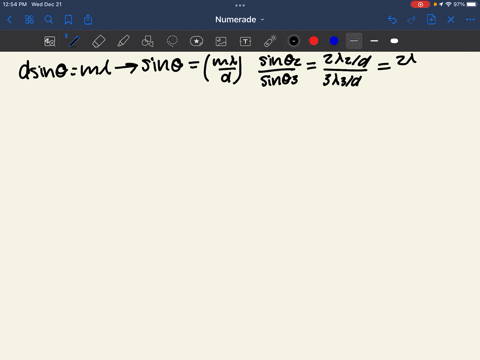Select the thinnest stroke width
This screenshot has height=360, width=480.
[x=354, y=41]
